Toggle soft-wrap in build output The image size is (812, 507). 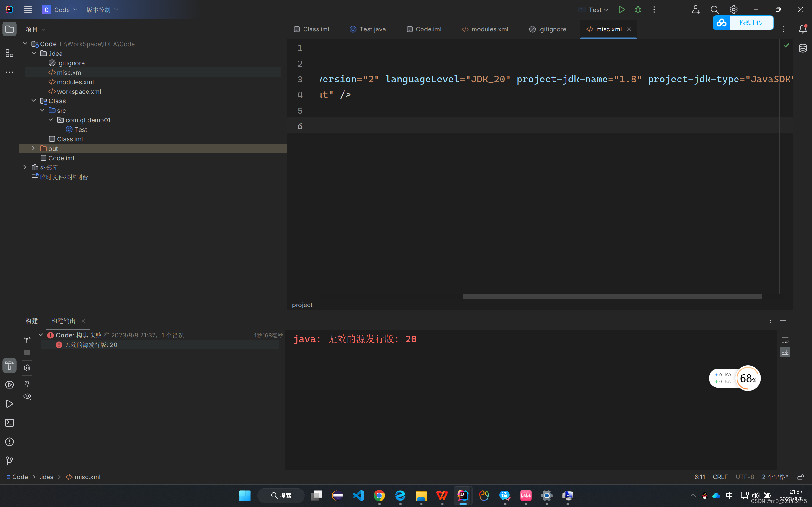785,340
